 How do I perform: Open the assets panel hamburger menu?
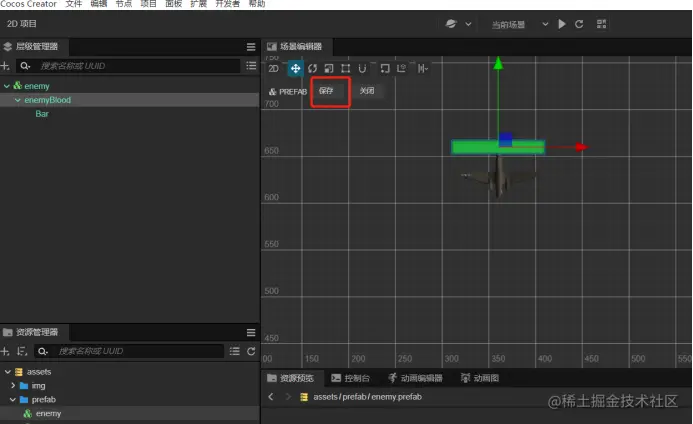pyautogui.click(x=251, y=332)
